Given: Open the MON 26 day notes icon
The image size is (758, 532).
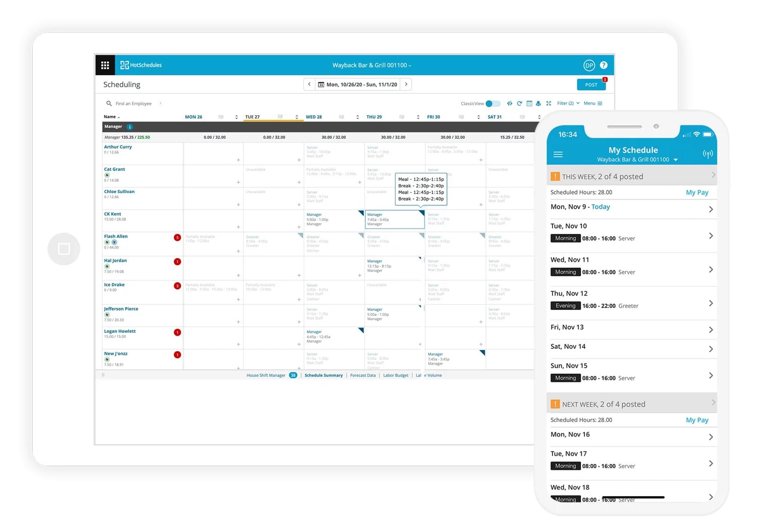Looking at the screenshot, I should [221, 117].
